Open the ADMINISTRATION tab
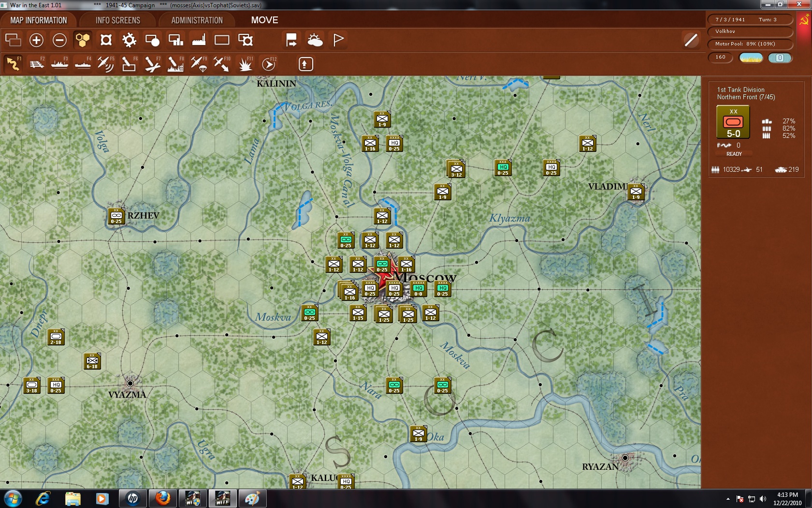The image size is (812, 508). [197, 20]
